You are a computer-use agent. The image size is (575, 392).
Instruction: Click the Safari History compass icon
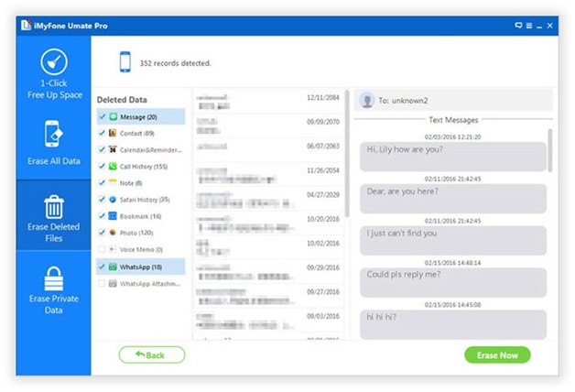(113, 199)
